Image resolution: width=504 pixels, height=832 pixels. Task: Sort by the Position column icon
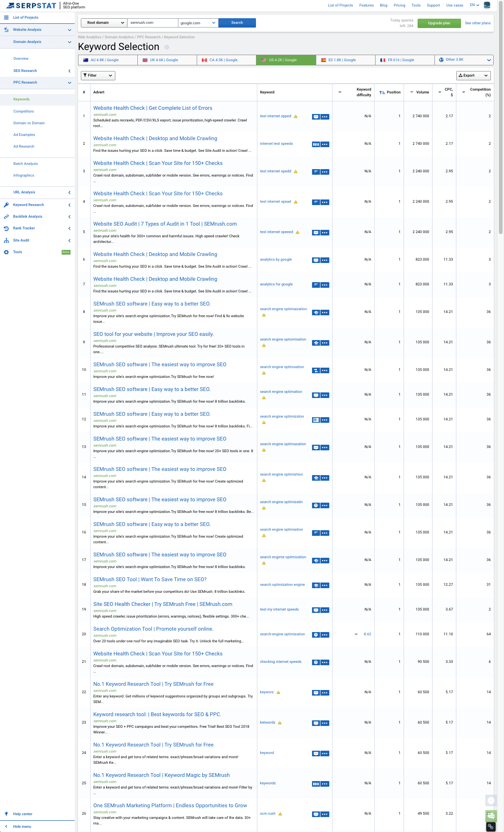[x=382, y=92]
